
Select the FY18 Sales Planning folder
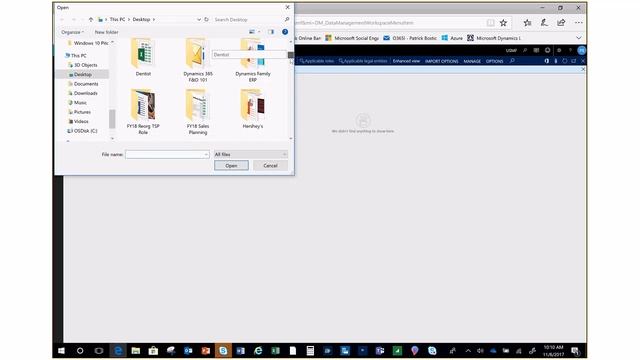pyautogui.click(x=198, y=112)
